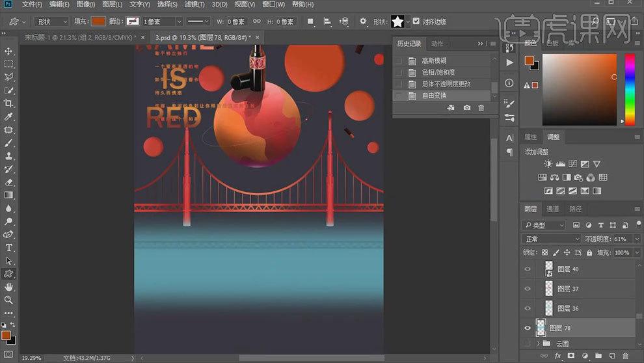Screen dimensions: 644x363
Task: Open the blend mode 正常 dropdown
Action: click(552, 239)
